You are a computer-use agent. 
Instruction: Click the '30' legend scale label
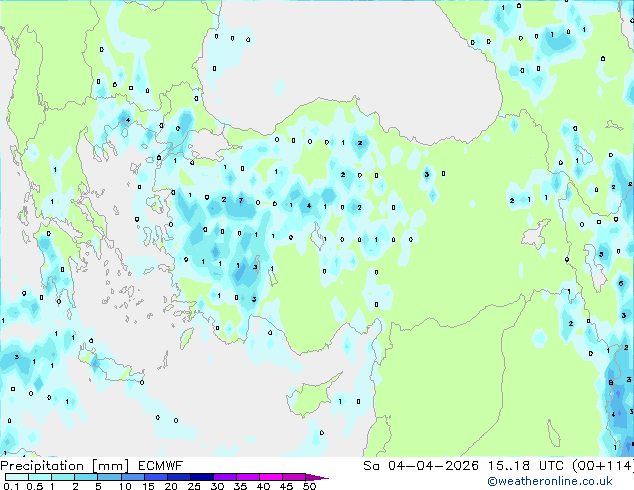[x=217, y=486]
